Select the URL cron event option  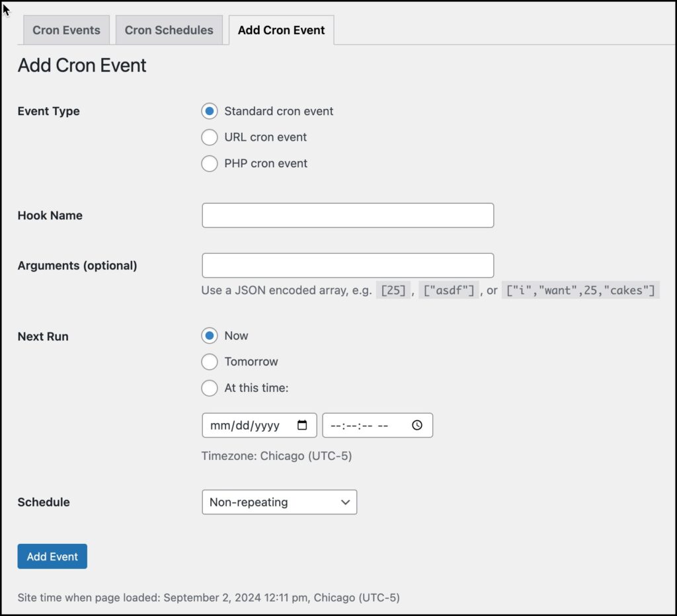point(210,137)
